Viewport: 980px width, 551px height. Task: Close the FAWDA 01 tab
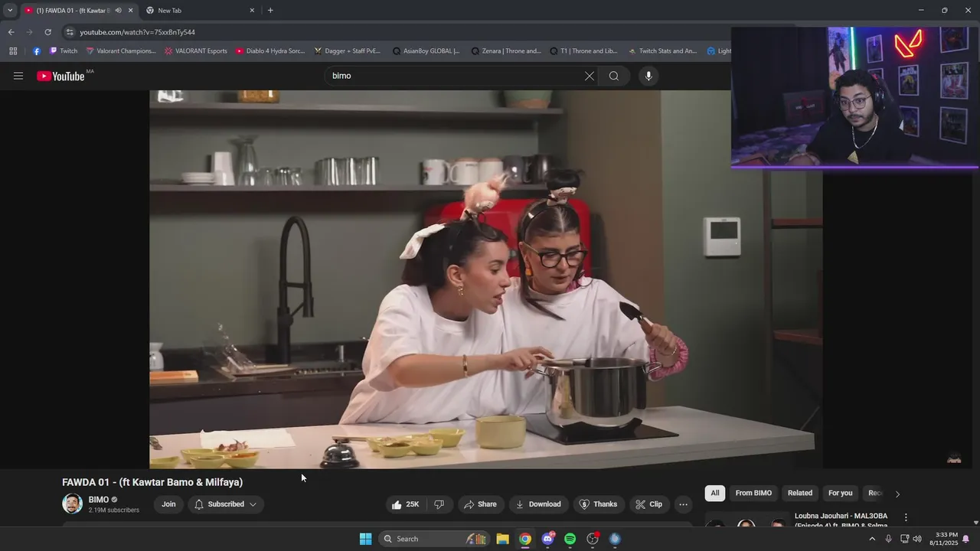coord(131,10)
